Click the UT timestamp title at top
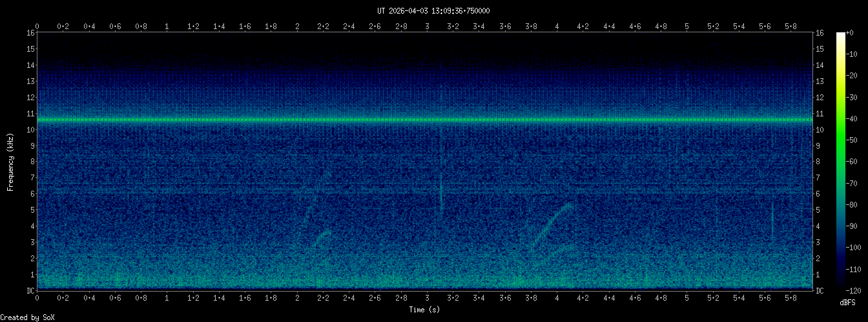This screenshot has width=868, height=322. [433, 10]
